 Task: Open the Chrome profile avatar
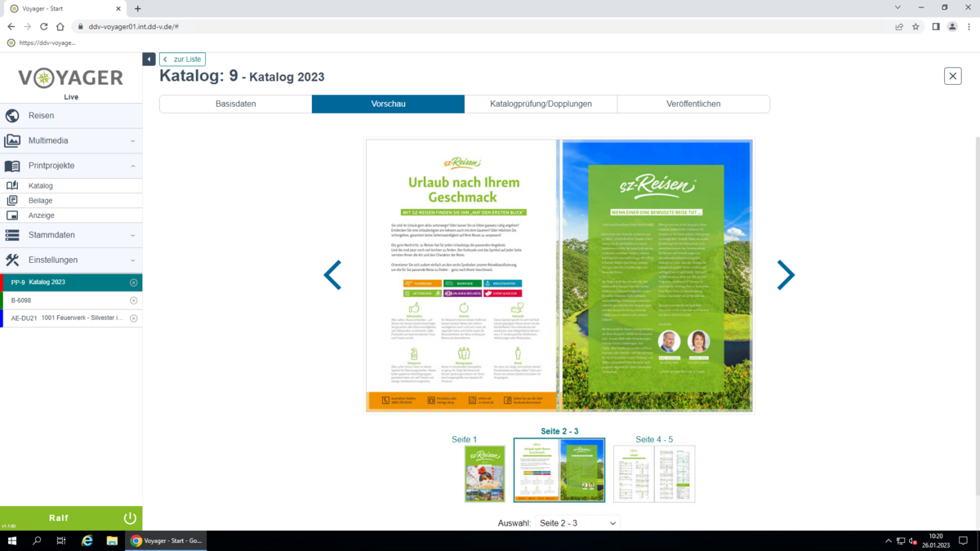click(952, 26)
